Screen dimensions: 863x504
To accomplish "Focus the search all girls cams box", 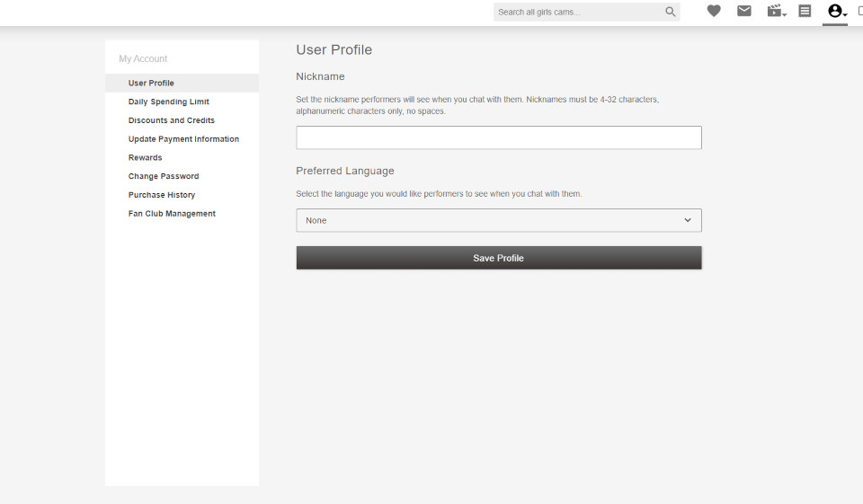I will coord(577,13).
